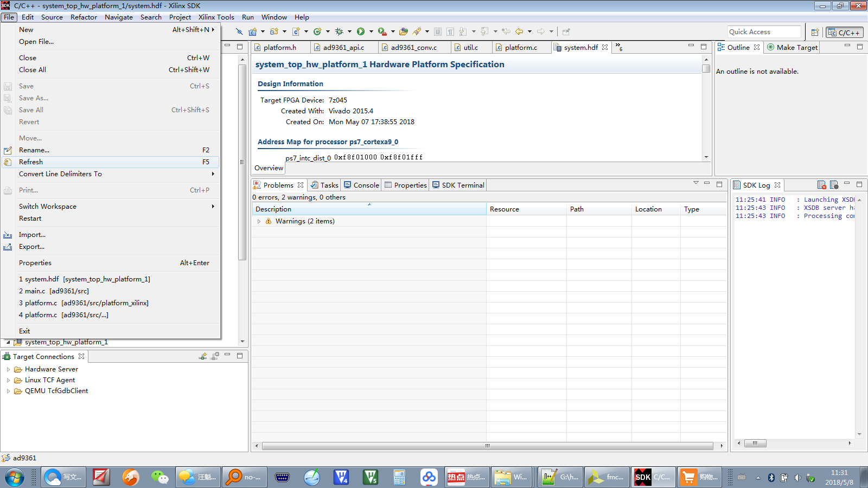This screenshot has width=868, height=488.
Task: Expand the Warnings (2 items) row
Action: click(259, 221)
